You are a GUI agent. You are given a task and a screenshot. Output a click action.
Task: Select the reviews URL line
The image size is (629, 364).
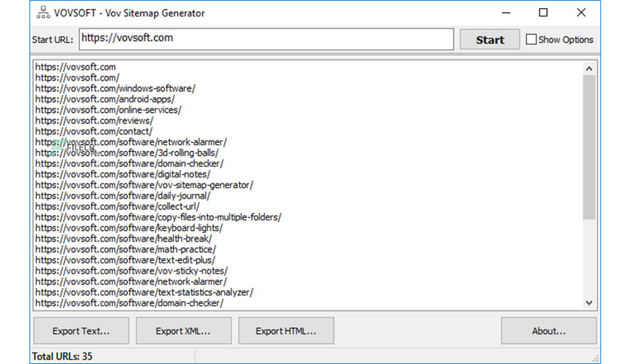[94, 120]
